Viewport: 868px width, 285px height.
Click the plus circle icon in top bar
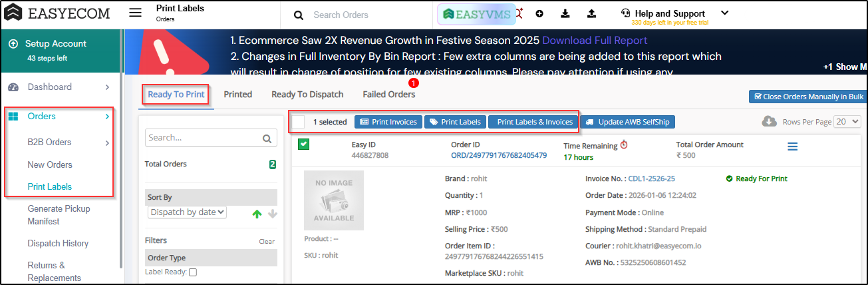click(x=539, y=14)
